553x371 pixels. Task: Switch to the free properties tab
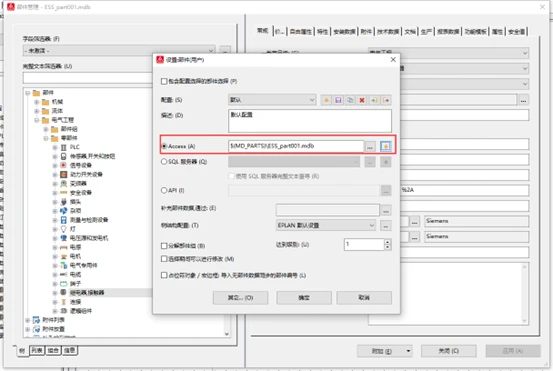[x=301, y=32]
